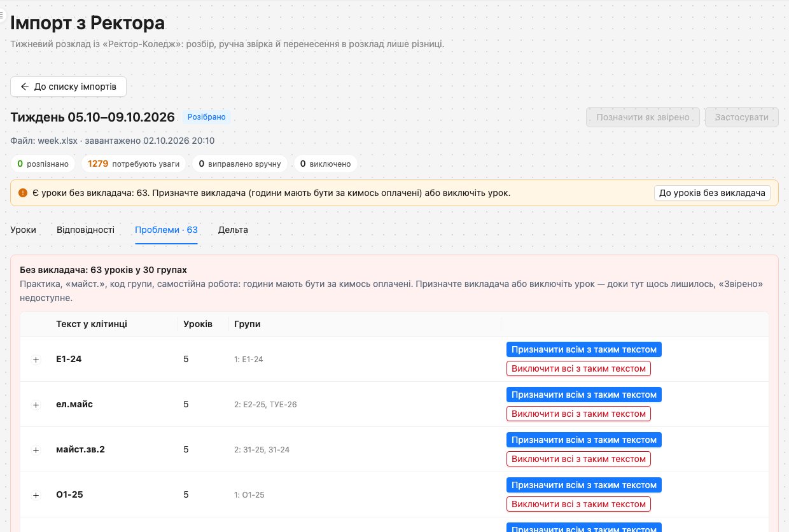Click the bold "майст.зв.2" cell text
The height and width of the screenshot is (532, 789).
(x=80, y=449)
